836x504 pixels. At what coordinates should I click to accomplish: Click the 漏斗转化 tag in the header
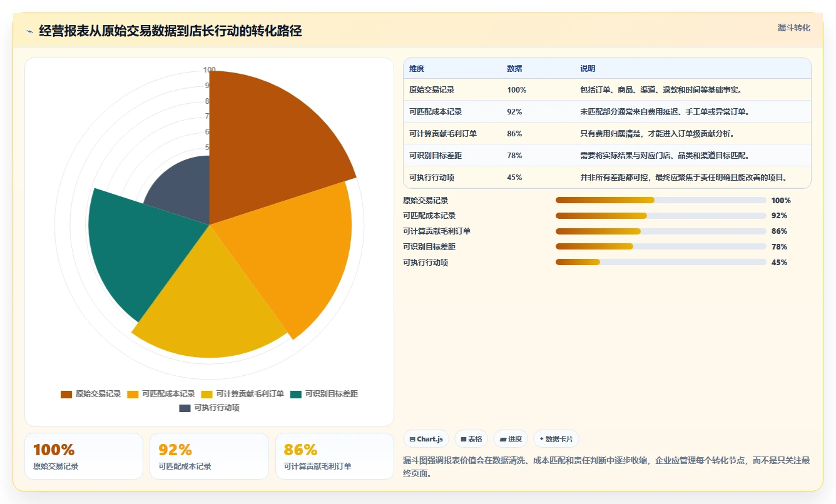click(793, 28)
